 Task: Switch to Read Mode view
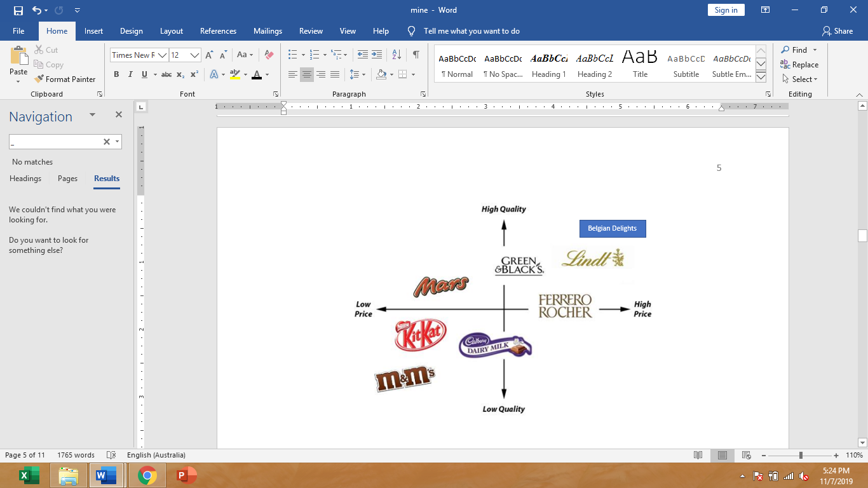[x=698, y=455]
